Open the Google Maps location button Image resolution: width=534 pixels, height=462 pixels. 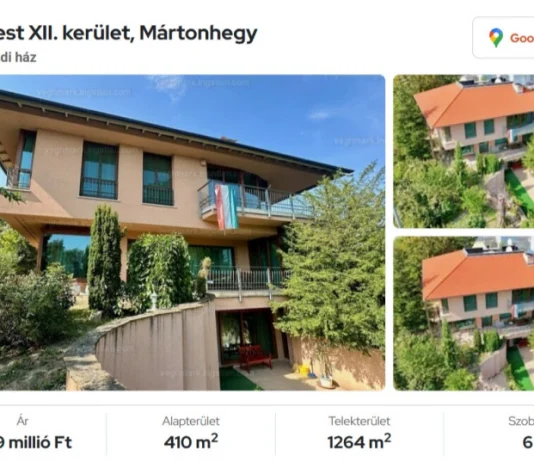click(x=503, y=37)
